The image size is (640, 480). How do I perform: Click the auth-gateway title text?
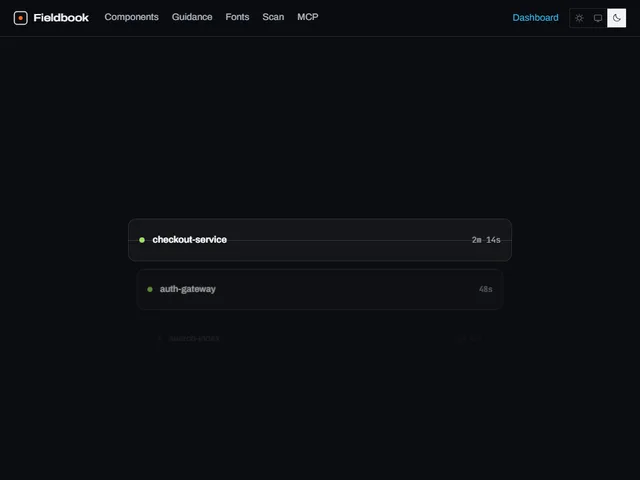click(x=187, y=289)
